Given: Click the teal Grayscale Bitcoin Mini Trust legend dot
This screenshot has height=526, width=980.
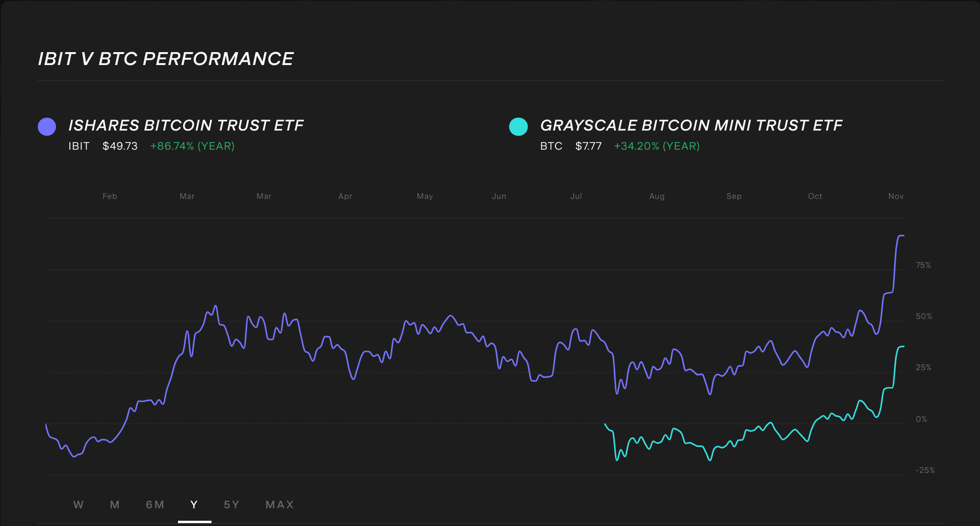Looking at the screenshot, I should point(518,126).
